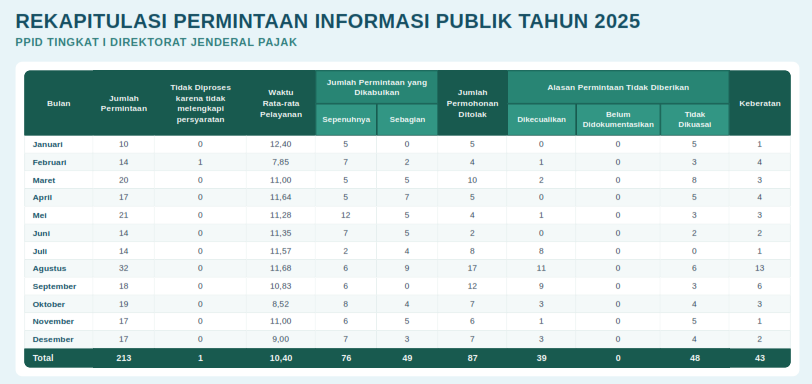Select the "Maret" row label

click(x=44, y=181)
